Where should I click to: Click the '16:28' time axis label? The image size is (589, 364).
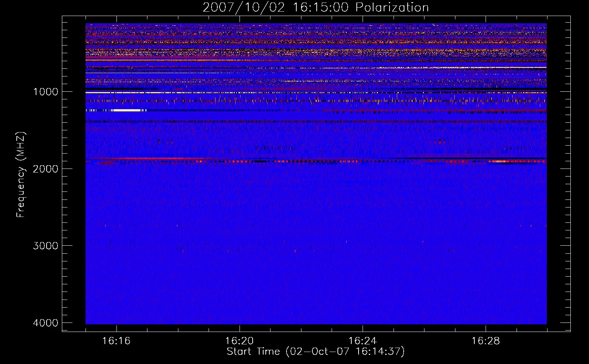[x=486, y=341]
